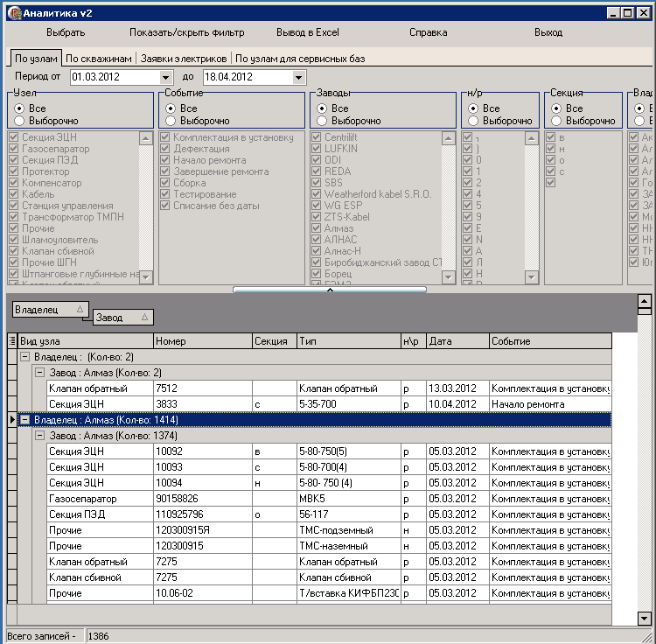656x644 pixels.
Task: Switch to the По узлам tab
Action: (36, 59)
